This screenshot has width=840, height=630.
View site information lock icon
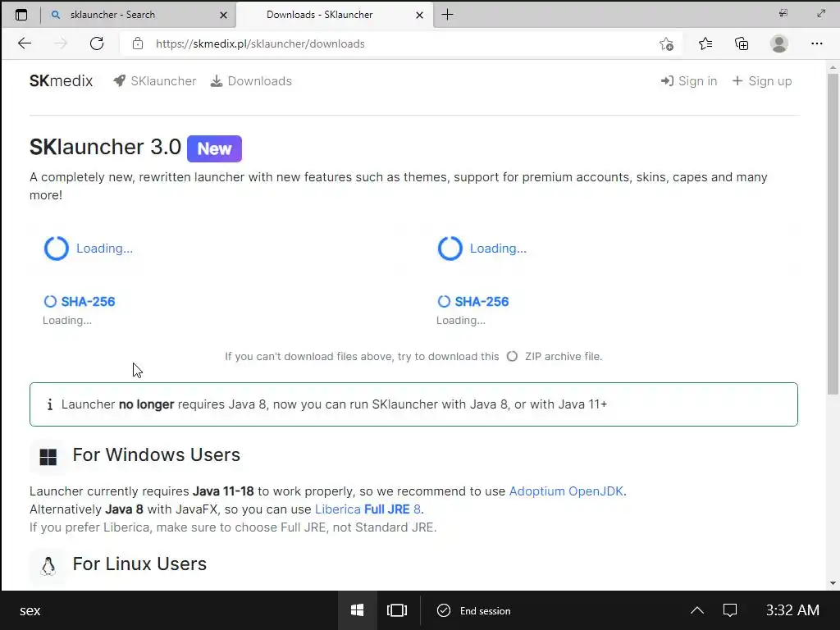(138, 43)
